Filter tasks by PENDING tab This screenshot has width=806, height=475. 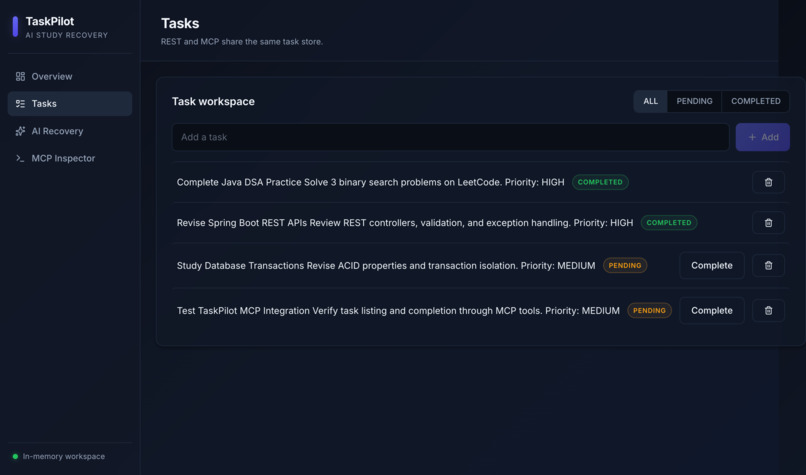(x=694, y=101)
